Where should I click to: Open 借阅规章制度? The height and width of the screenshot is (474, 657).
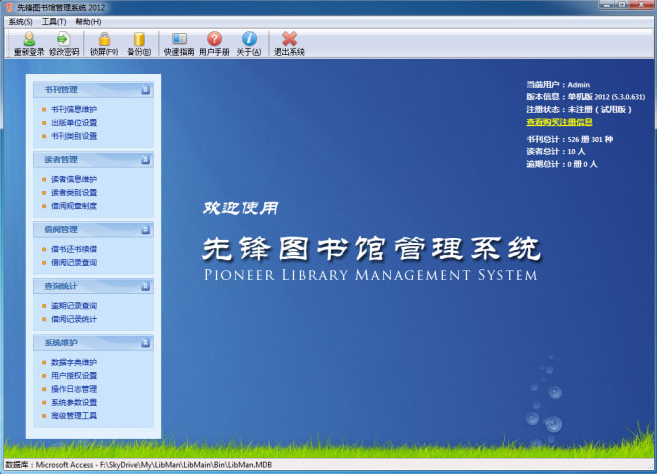click(x=74, y=206)
